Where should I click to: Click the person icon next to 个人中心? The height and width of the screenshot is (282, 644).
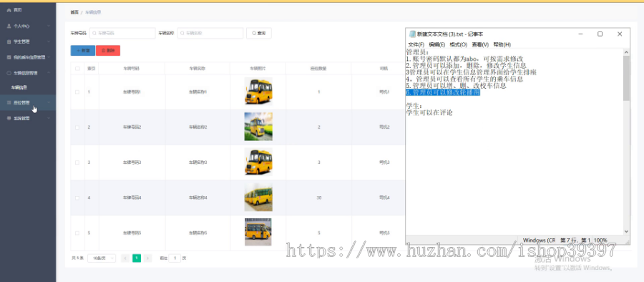pyautogui.click(x=9, y=26)
